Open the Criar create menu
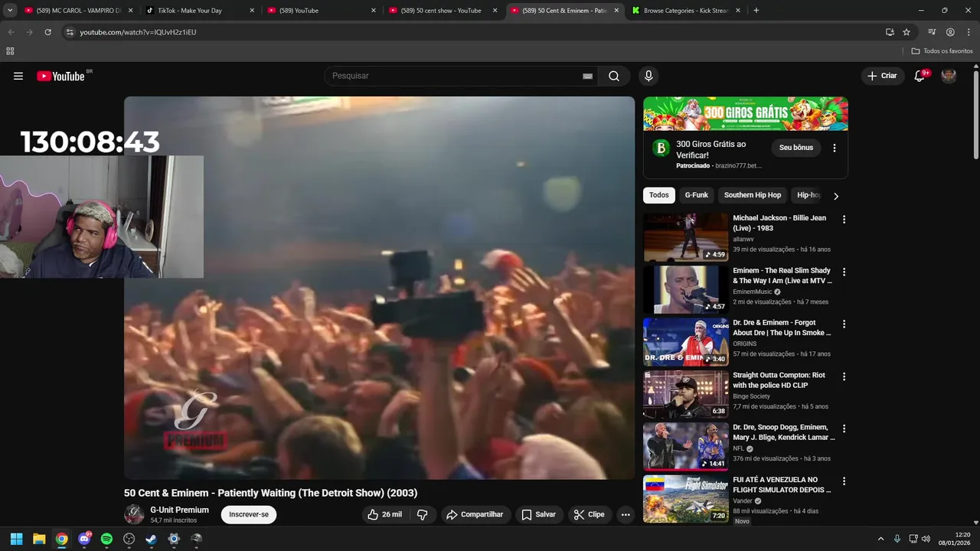The height and width of the screenshot is (551, 980). pyautogui.click(x=882, y=76)
